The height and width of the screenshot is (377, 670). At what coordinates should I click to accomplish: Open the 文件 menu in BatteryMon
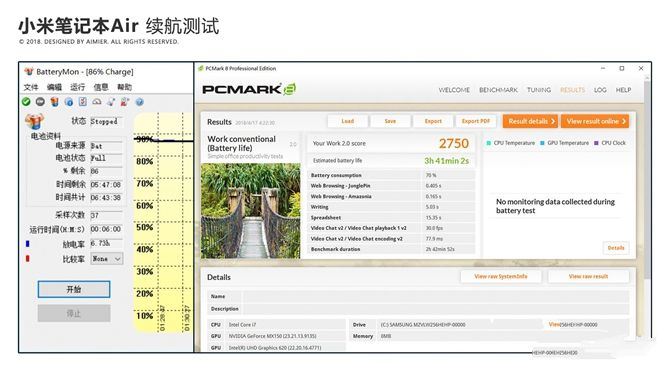coord(31,87)
